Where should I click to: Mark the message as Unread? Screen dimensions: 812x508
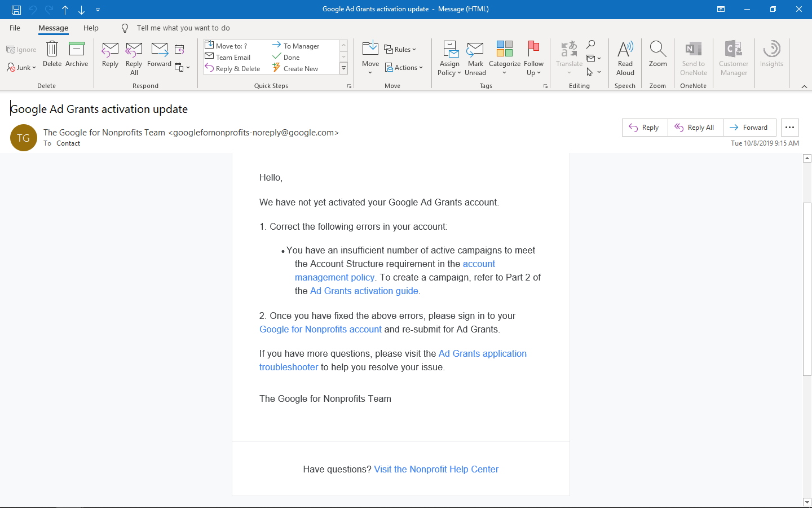point(475,58)
